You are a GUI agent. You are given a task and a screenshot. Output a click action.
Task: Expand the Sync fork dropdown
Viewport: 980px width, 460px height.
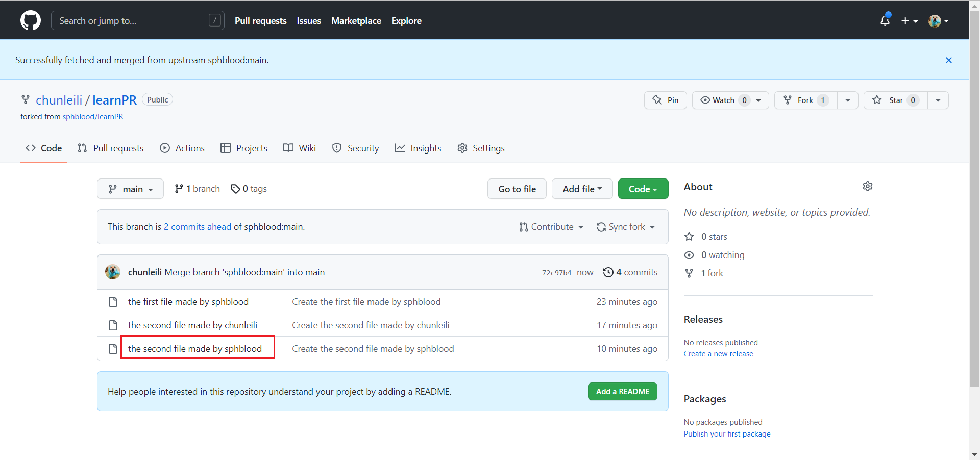[x=626, y=227]
